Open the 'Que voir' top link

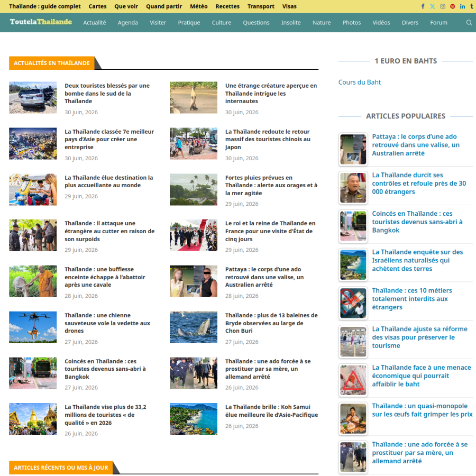tap(126, 6)
